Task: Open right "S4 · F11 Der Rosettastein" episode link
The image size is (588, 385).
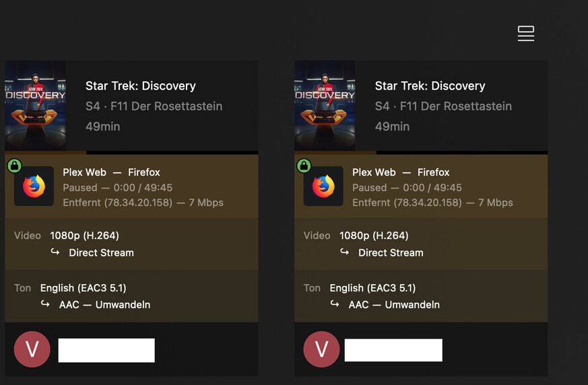Action: coord(443,106)
